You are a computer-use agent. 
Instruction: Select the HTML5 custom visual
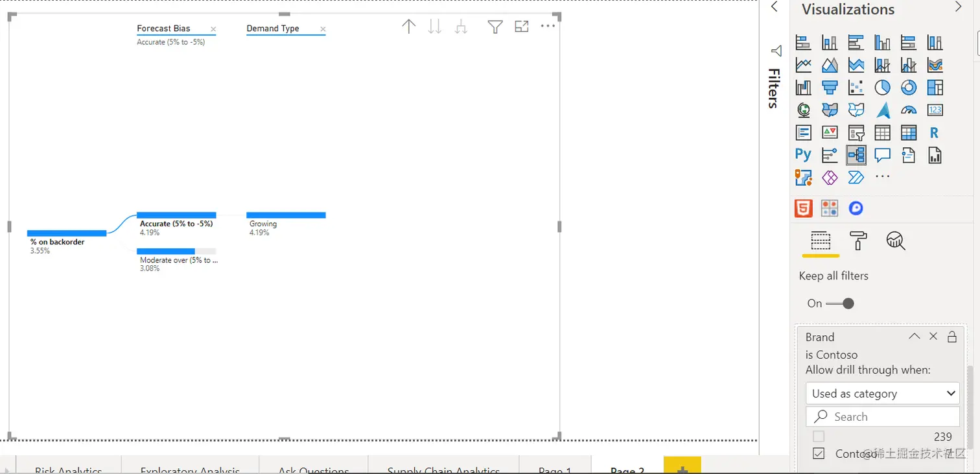point(804,208)
